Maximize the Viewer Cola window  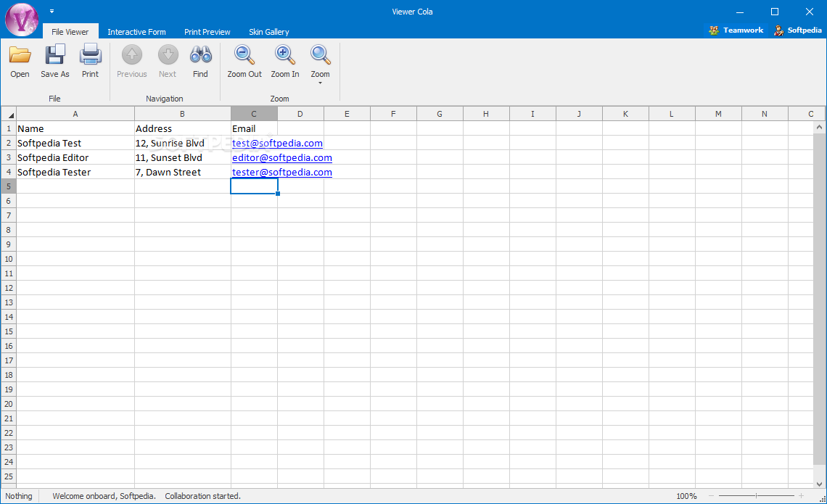pos(774,12)
